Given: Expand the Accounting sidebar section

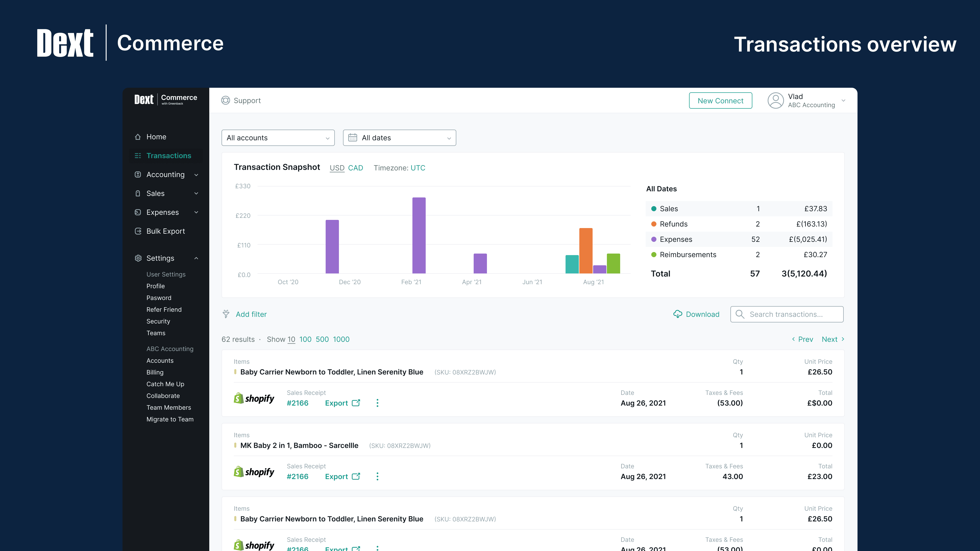Looking at the screenshot, I should (166, 174).
